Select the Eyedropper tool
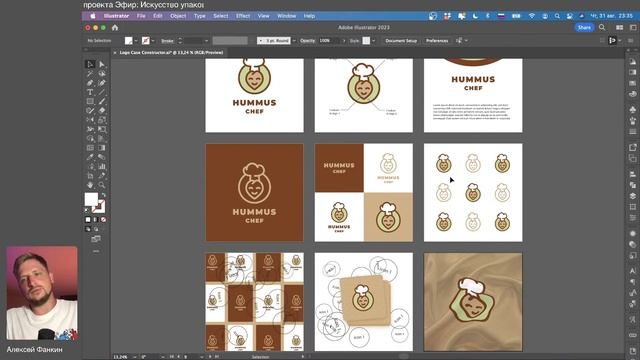This screenshot has width=640, height=360. pos(90,157)
